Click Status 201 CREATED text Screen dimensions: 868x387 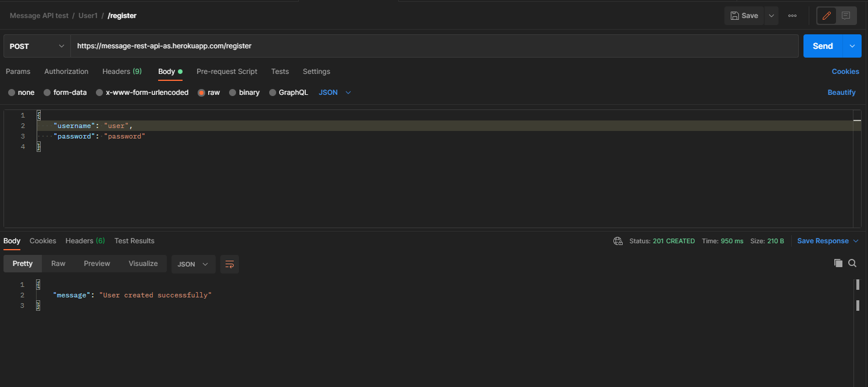point(662,241)
